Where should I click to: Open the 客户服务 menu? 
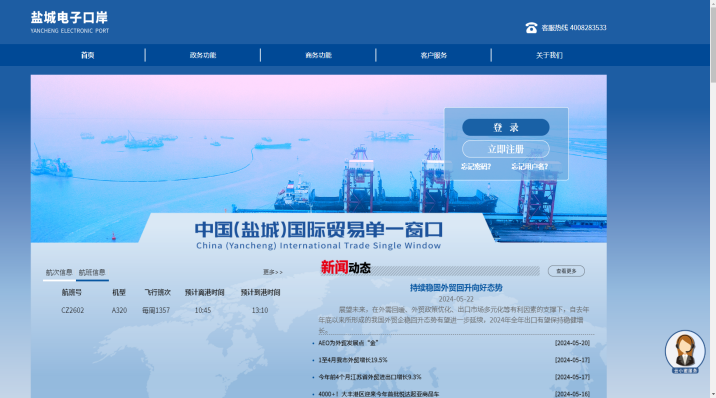pyautogui.click(x=434, y=55)
